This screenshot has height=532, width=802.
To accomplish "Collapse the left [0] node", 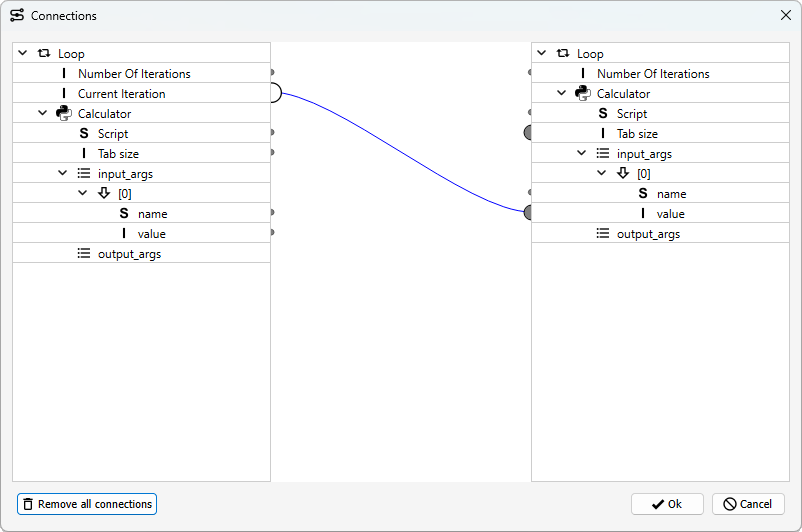I will coord(82,193).
